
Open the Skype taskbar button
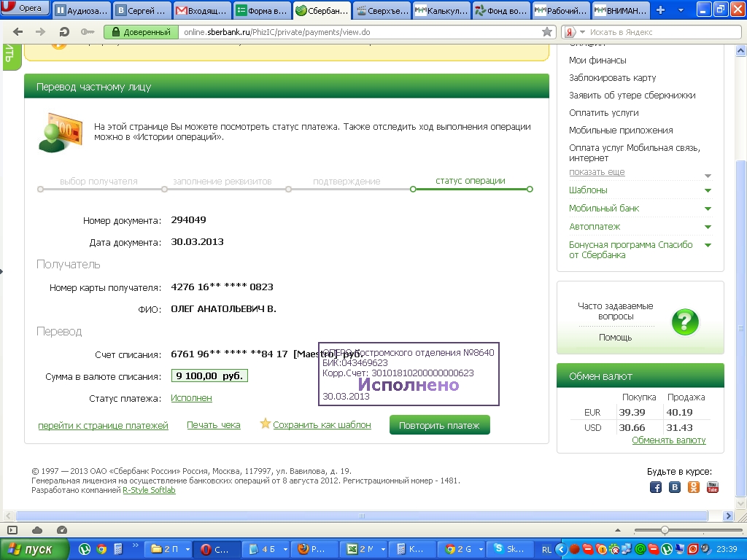[x=511, y=550]
